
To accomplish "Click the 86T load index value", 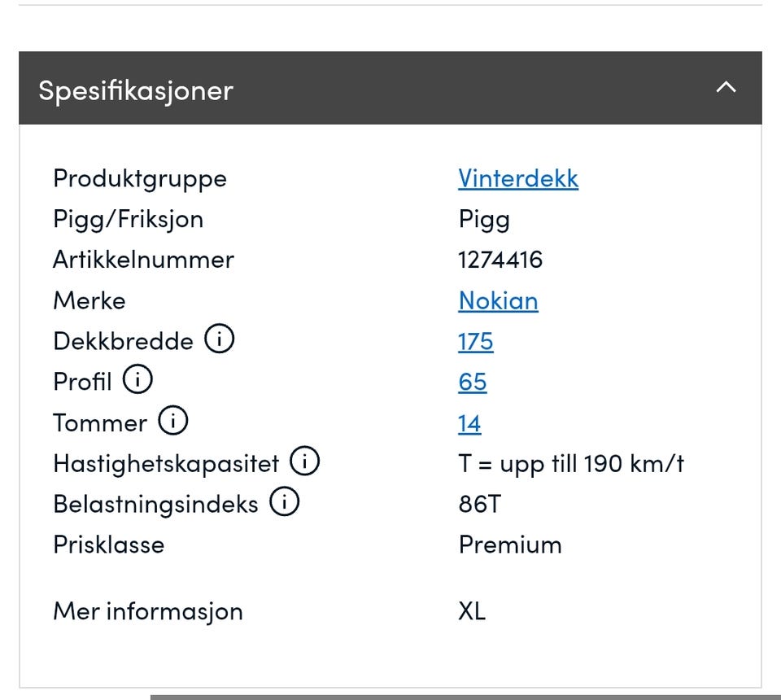I will [x=480, y=504].
